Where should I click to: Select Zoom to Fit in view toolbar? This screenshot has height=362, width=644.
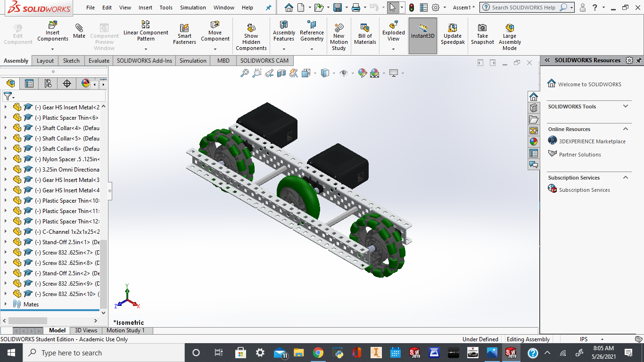pyautogui.click(x=244, y=73)
